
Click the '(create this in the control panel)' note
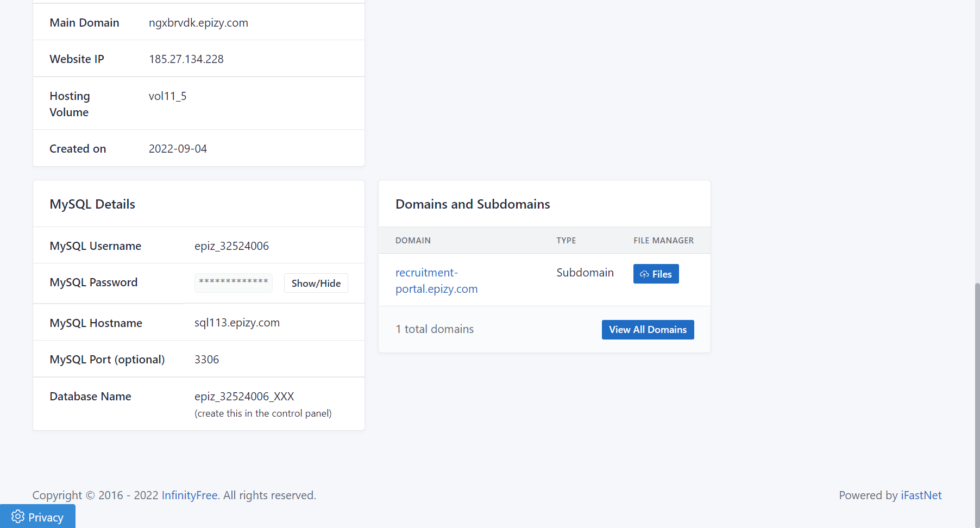[263, 413]
